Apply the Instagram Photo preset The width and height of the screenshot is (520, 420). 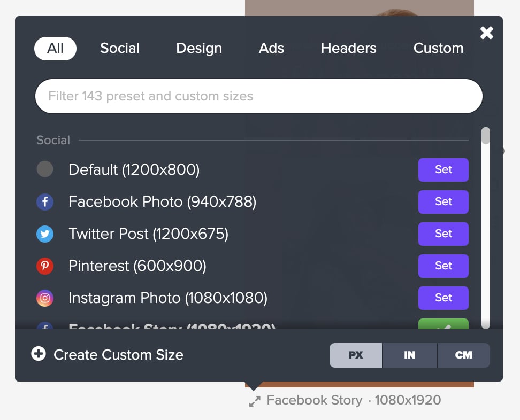(x=443, y=298)
